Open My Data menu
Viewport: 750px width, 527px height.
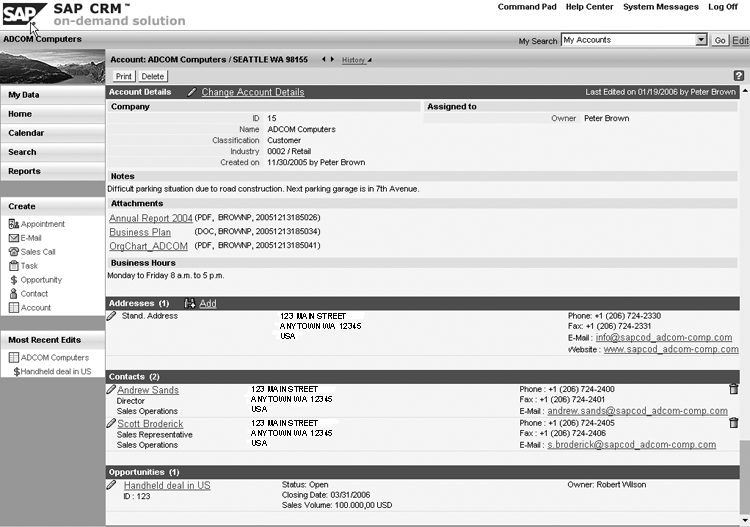click(x=53, y=95)
